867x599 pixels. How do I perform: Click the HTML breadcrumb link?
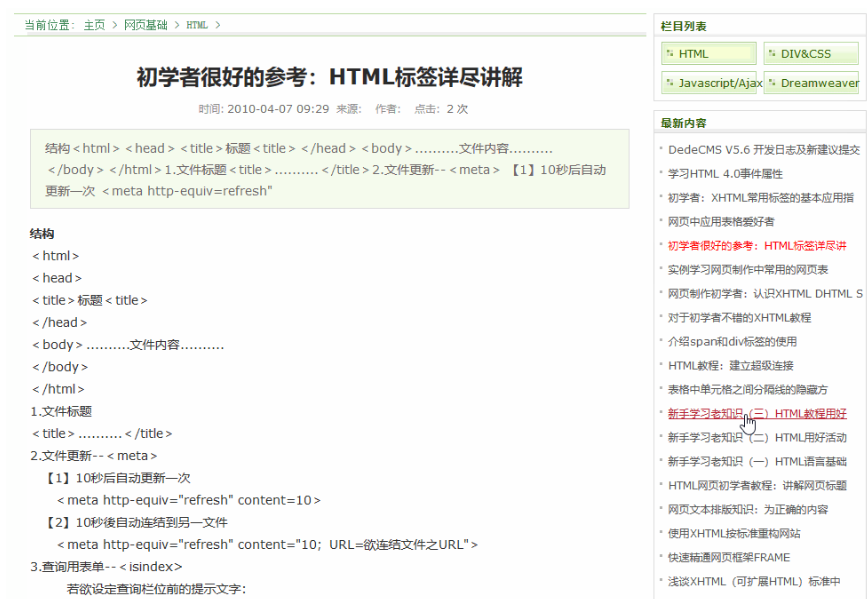pyautogui.click(x=197, y=25)
